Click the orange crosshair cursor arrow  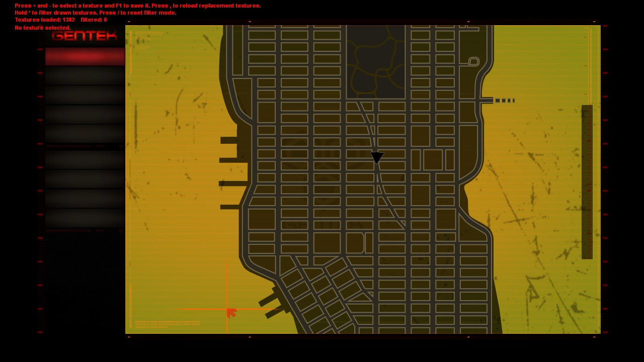click(x=231, y=313)
